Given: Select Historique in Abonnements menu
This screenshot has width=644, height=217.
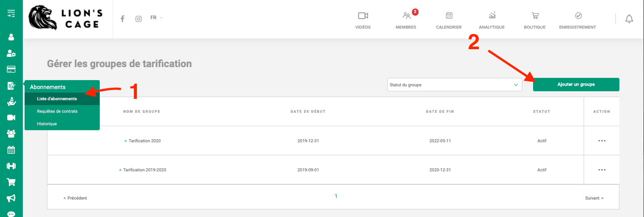Looking at the screenshot, I should pos(47,123).
